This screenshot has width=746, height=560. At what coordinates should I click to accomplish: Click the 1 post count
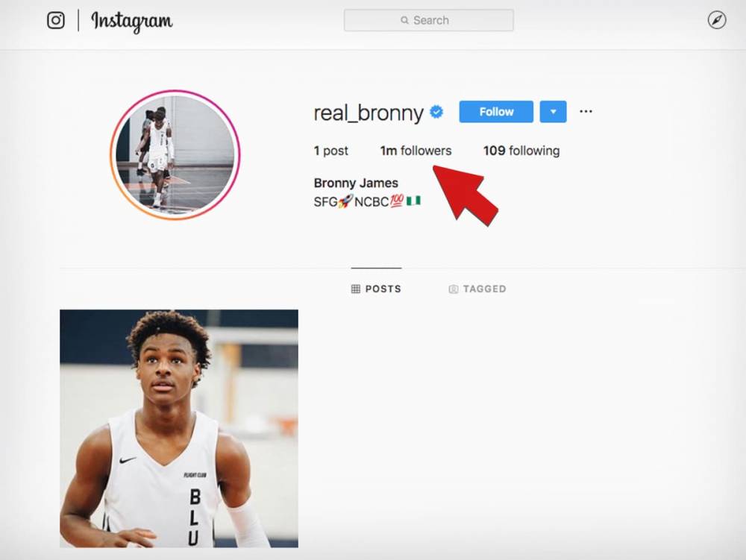330,151
